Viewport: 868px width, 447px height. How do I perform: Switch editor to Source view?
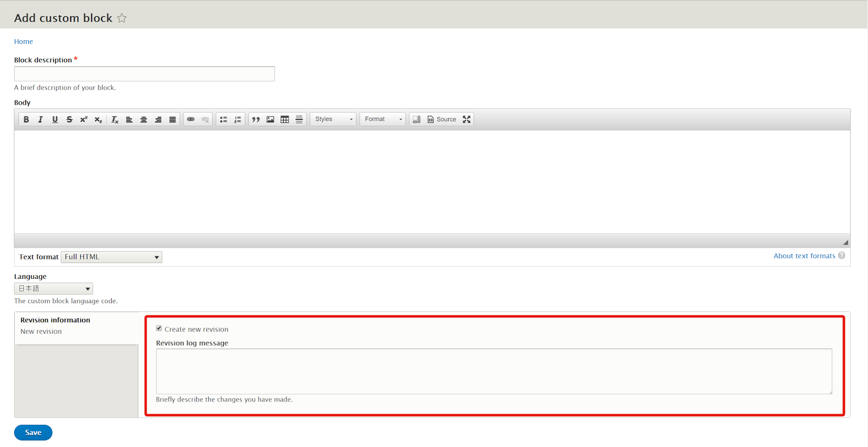tap(442, 119)
